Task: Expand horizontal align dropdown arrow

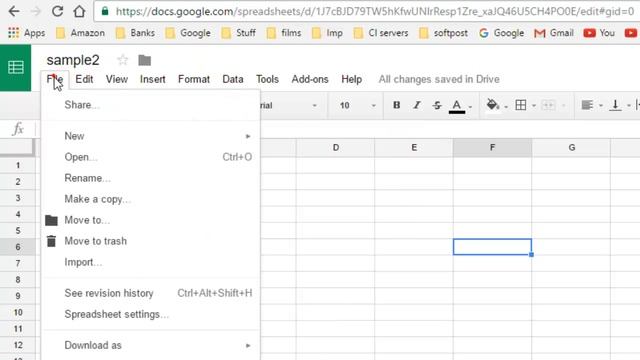Action: [600, 106]
